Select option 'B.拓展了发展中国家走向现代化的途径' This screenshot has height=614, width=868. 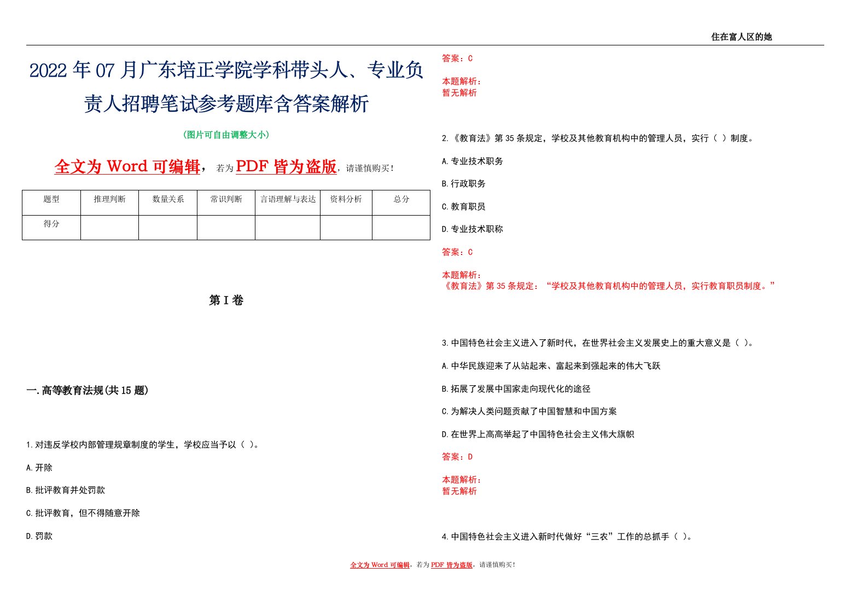(516, 389)
